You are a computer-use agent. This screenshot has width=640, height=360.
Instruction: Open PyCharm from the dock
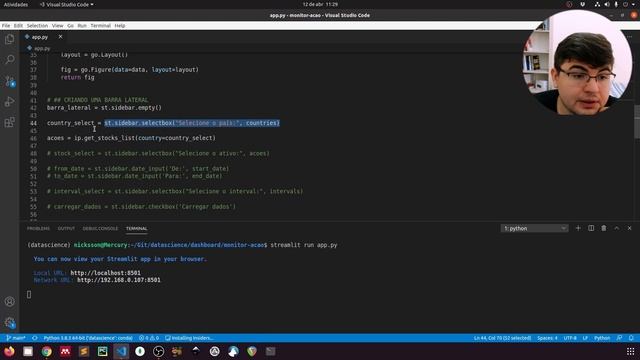click(102, 351)
